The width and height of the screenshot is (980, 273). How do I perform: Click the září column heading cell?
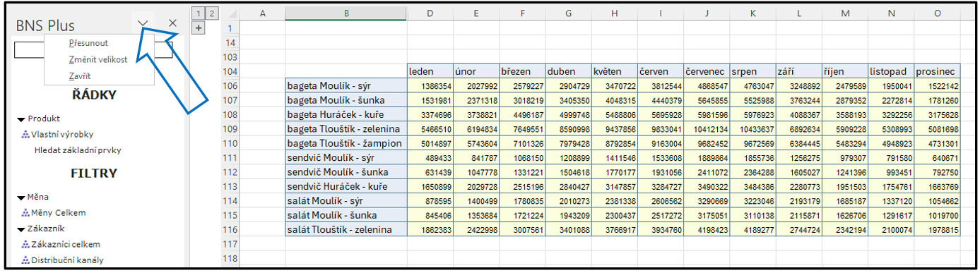799,72
